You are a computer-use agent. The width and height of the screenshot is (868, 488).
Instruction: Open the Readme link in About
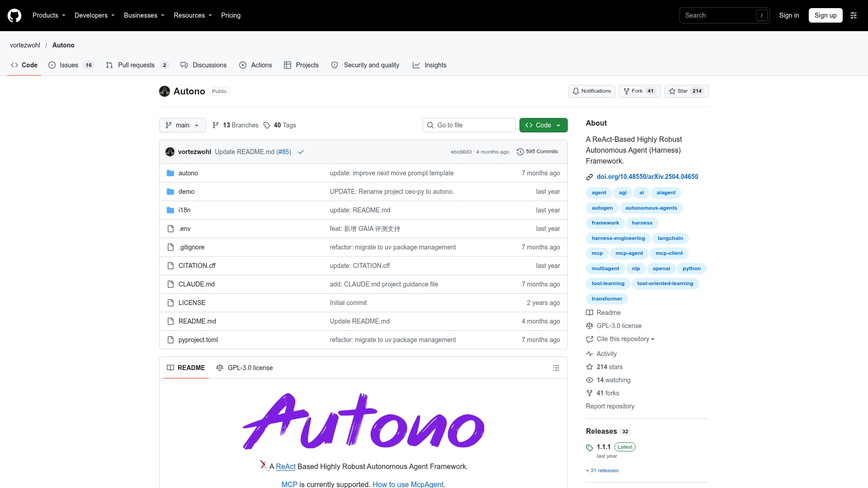tap(604, 313)
